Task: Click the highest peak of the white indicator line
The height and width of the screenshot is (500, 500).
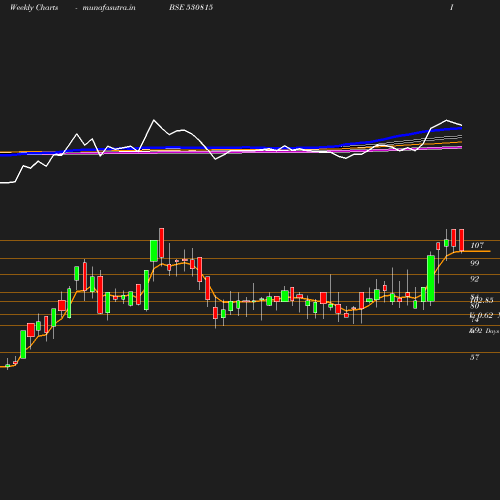Action: (154, 120)
